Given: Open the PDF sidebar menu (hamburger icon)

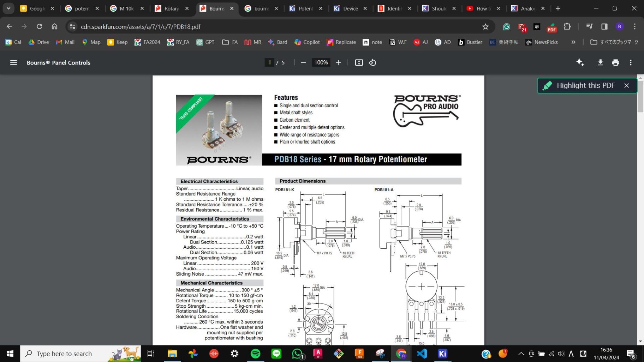Looking at the screenshot, I should coord(13,62).
